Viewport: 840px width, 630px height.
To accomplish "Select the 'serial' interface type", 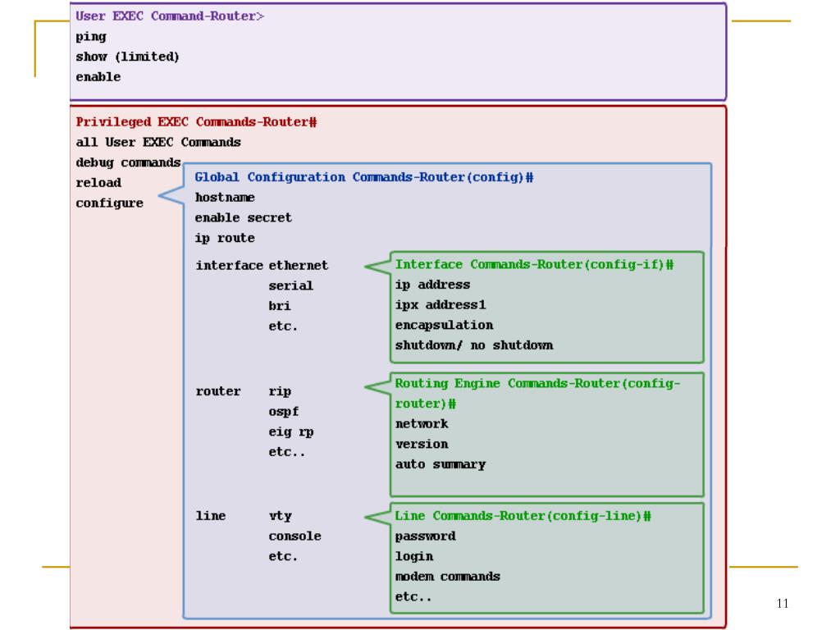I will pyautogui.click(x=290, y=286).
